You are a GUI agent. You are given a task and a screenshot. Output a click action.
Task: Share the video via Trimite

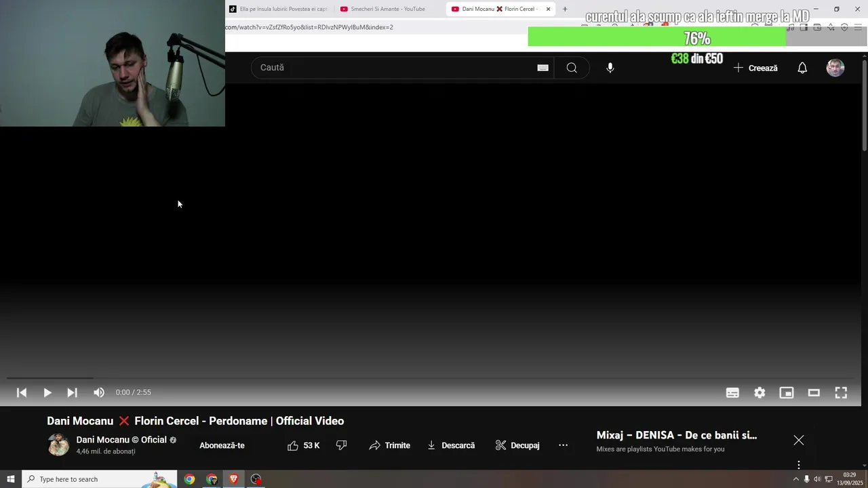[x=389, y=445]
